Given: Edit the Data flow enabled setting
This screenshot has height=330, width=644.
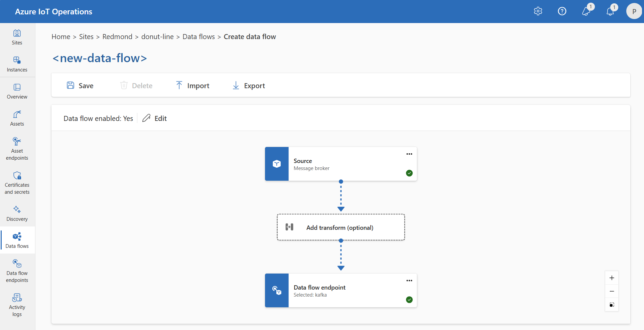Looking at the screenshot, I should [154, 118].
